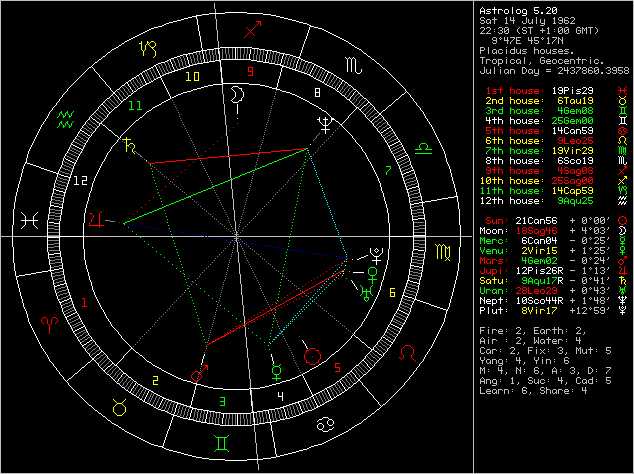The width and height of the screenshot is (634, 474).
Task: Select the 'Julian Day = 2437860.3958' line
Action: (x=554, y=71)
